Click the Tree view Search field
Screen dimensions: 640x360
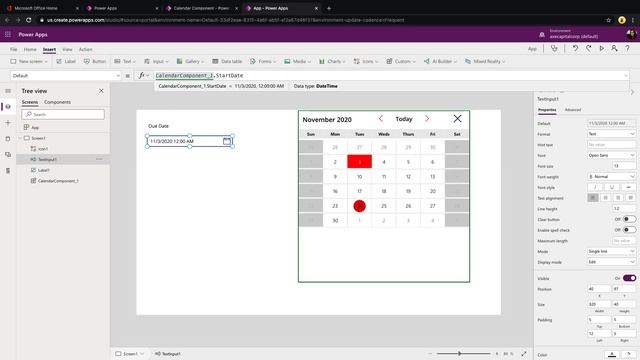point(63,114)
